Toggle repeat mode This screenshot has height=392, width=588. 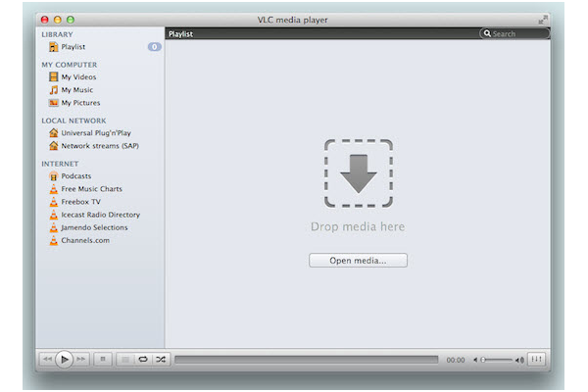[x=143, y=360]
